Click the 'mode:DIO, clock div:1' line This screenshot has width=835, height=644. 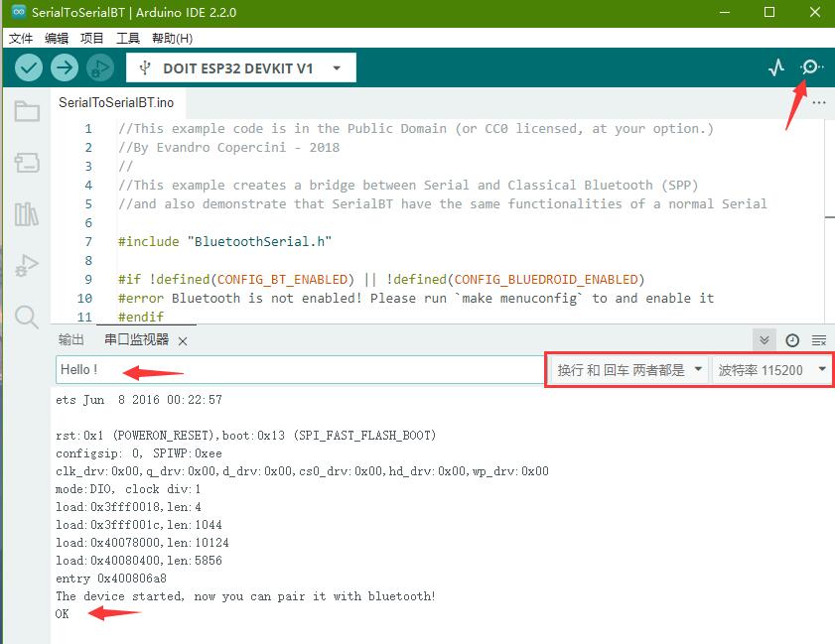128,489
